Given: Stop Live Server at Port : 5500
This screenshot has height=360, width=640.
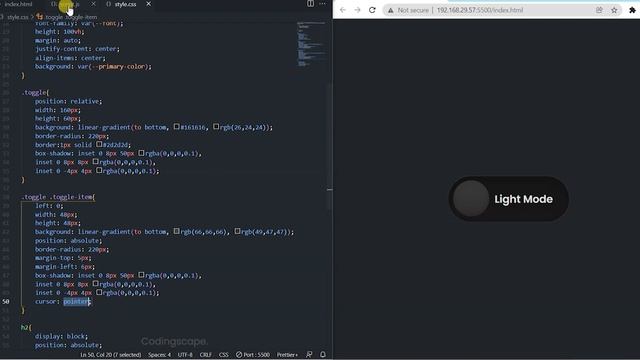Looking at the screenshot, I should [253, 355].
